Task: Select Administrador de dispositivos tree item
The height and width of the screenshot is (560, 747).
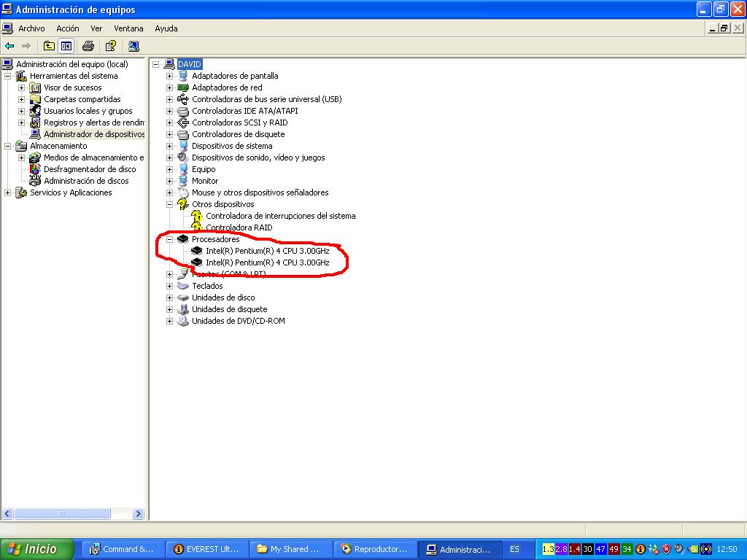Action: [x=94, y=134]
